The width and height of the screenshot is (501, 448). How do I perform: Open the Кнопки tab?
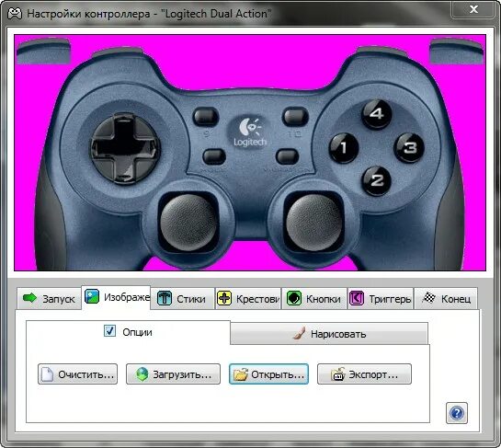click(x=314, y=299)
